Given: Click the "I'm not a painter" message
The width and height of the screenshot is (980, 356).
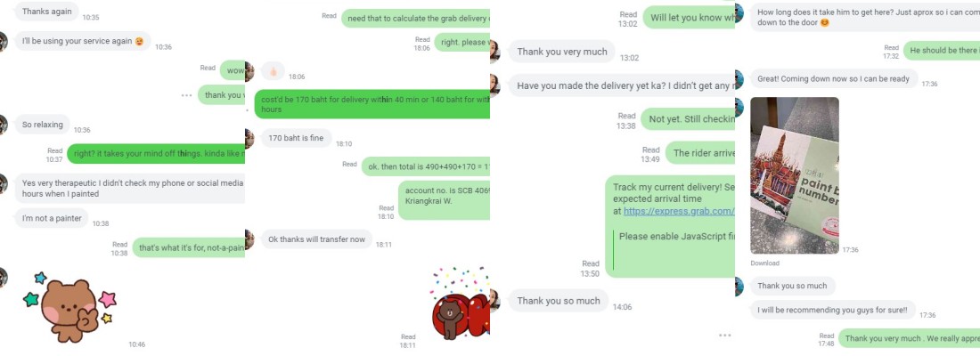Looking at the screenshot, I should pyautogui.click(x=52, y=219).
